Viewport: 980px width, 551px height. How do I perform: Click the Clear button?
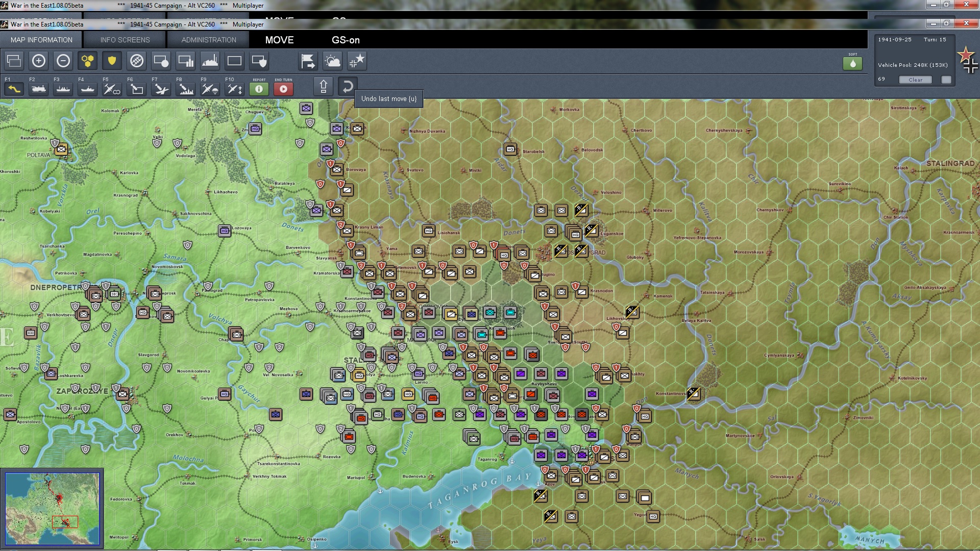(915, 80)
